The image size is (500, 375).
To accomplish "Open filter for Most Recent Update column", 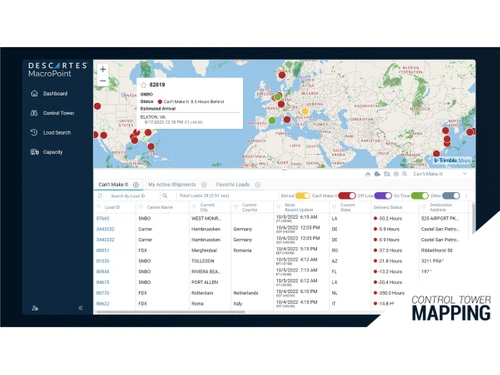I will pyautogui.click(x=278, y=207).
